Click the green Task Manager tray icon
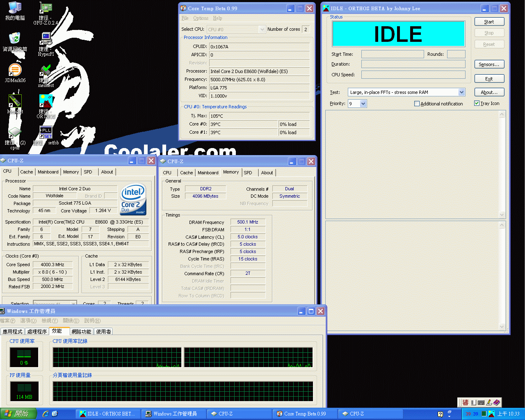 pyautogui.click(x=484, y=414)
